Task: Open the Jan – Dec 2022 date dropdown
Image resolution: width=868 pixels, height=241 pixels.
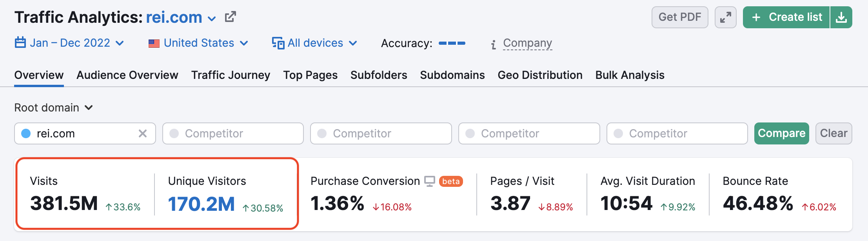Action: pyautogui.click(x=69, y=43)
